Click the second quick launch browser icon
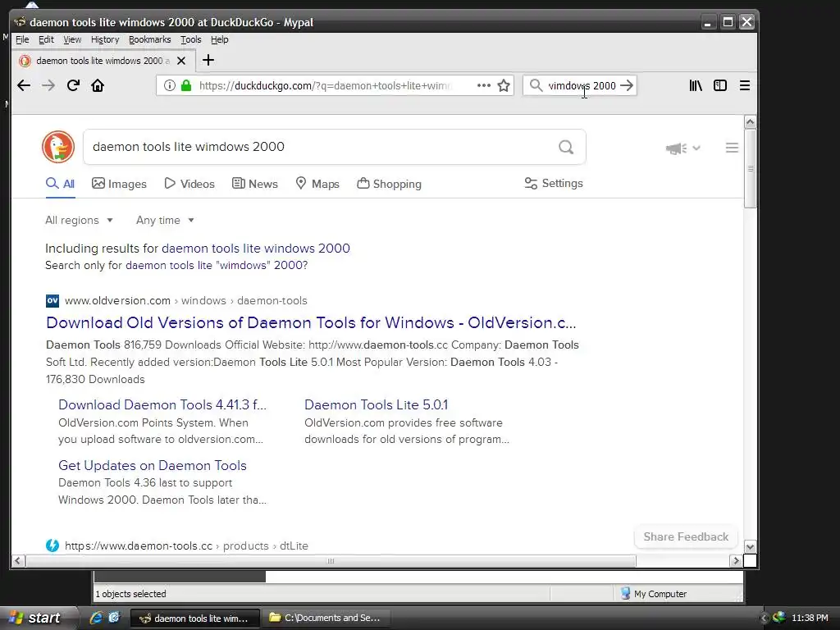 (114, 618)
